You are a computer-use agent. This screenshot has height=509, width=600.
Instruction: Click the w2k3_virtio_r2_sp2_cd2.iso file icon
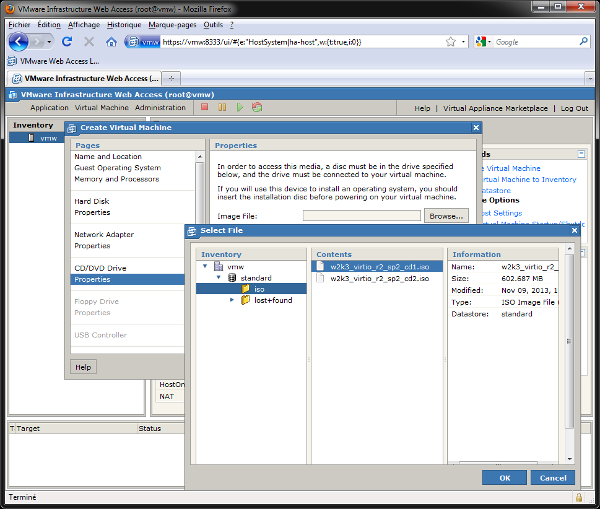coord(320,278)
